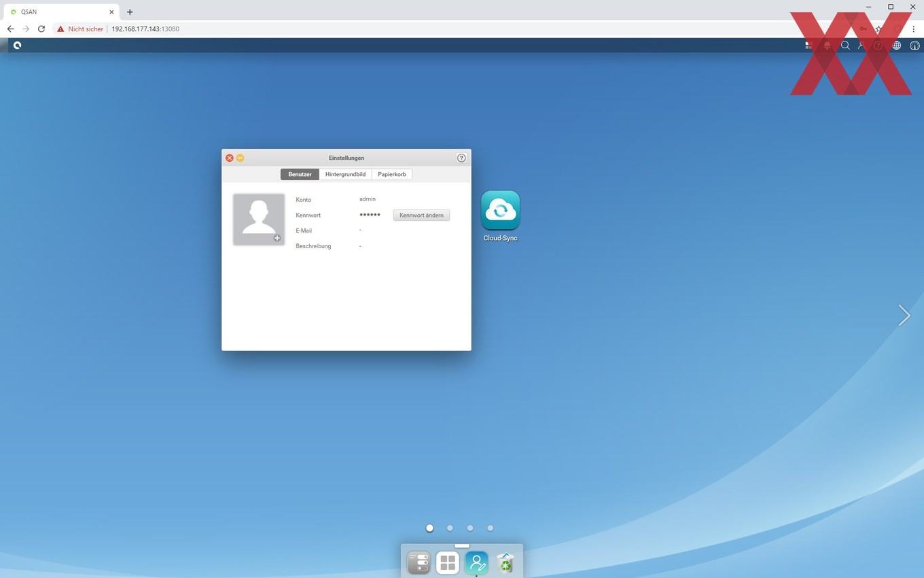Open a new browser tab
The width and height of the screenshot is (924, 578).
130,12
